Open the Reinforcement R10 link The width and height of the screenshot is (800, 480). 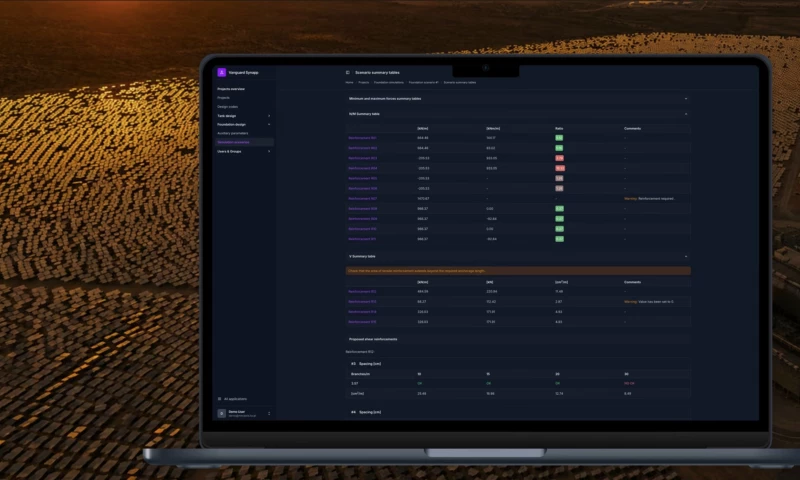[362, 229]
